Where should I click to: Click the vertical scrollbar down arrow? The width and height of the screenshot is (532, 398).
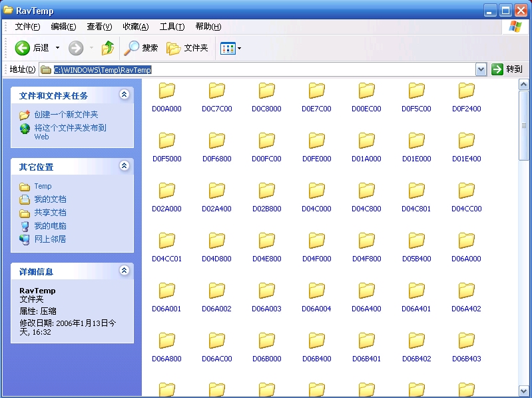pyautogui.click(x=523, y=391)
